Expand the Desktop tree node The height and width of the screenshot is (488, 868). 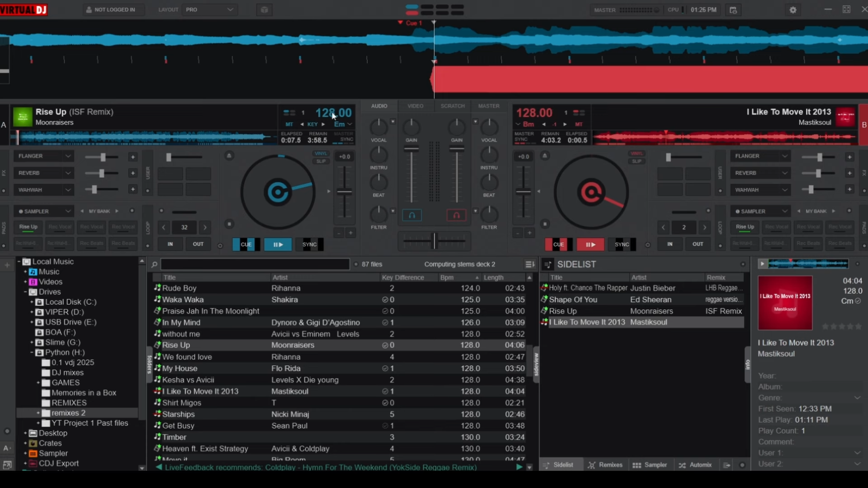tap(25, 433)
